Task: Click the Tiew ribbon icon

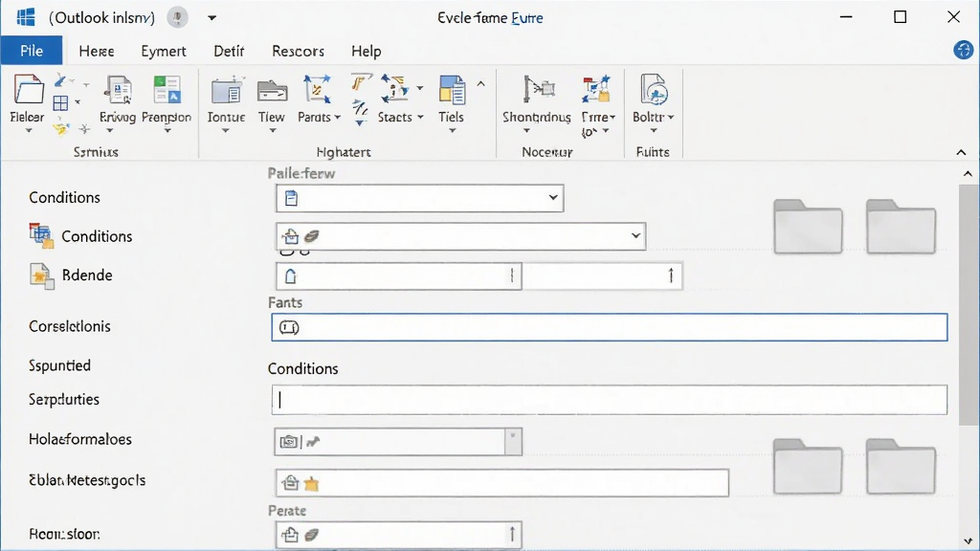Action: coord(272,91)
